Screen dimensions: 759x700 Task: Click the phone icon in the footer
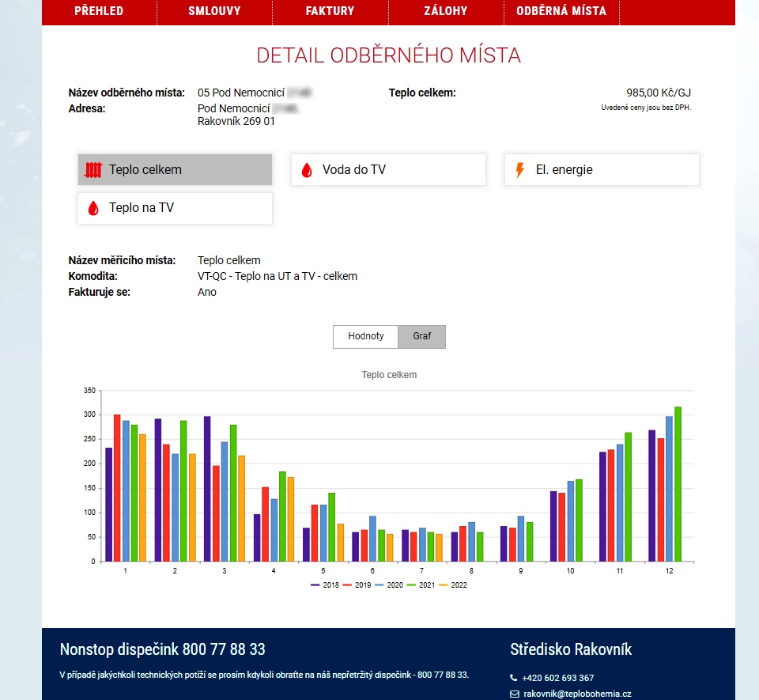pos(514,678)
